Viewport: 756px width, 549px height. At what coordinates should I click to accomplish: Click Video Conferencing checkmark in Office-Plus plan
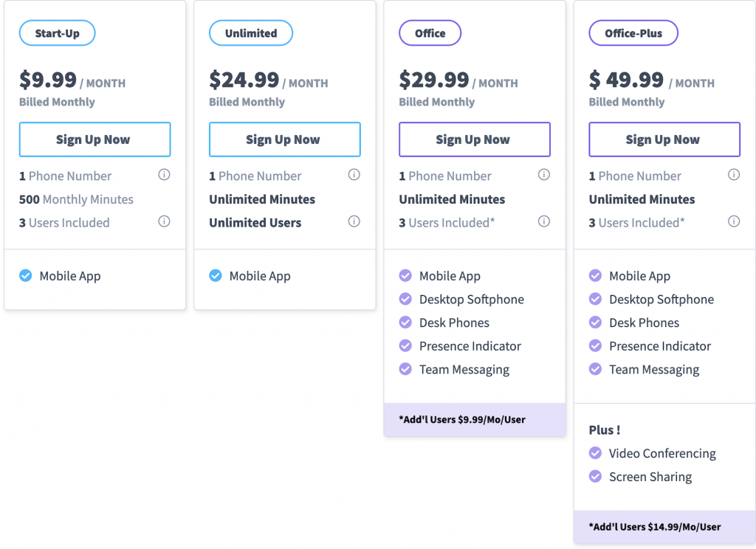point(595,453)
